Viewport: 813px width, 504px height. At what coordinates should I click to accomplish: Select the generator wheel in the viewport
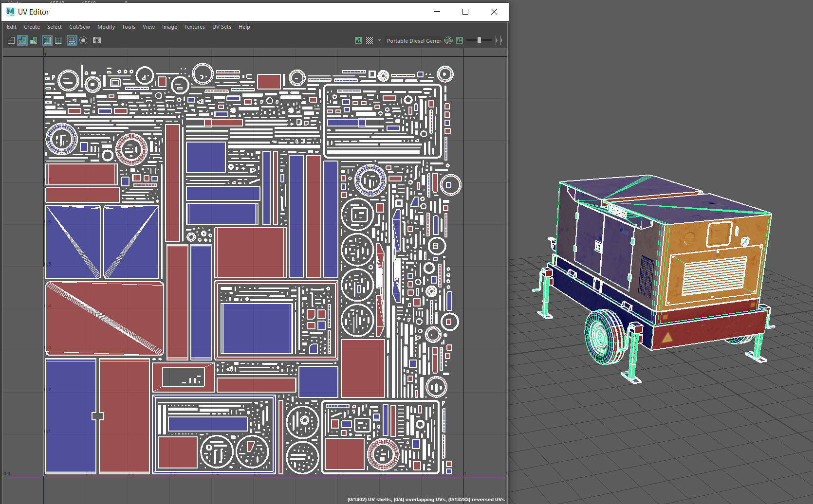[x=606, y=337]
